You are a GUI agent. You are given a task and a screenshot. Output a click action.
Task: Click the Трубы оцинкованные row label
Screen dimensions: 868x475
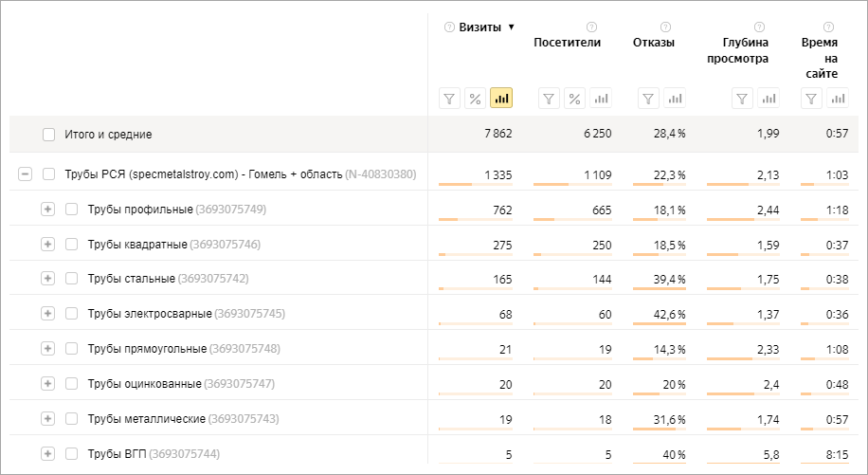point(144,384)
